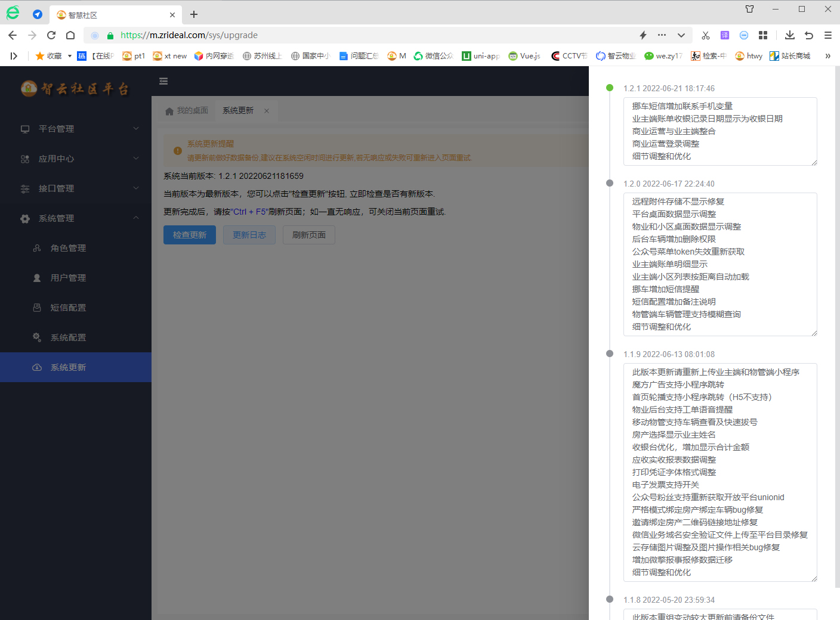The height and width of the screenshot is (620, 840).
Task: Click the browser skin shirt icon in title bar
Action: tap(750, 9)
